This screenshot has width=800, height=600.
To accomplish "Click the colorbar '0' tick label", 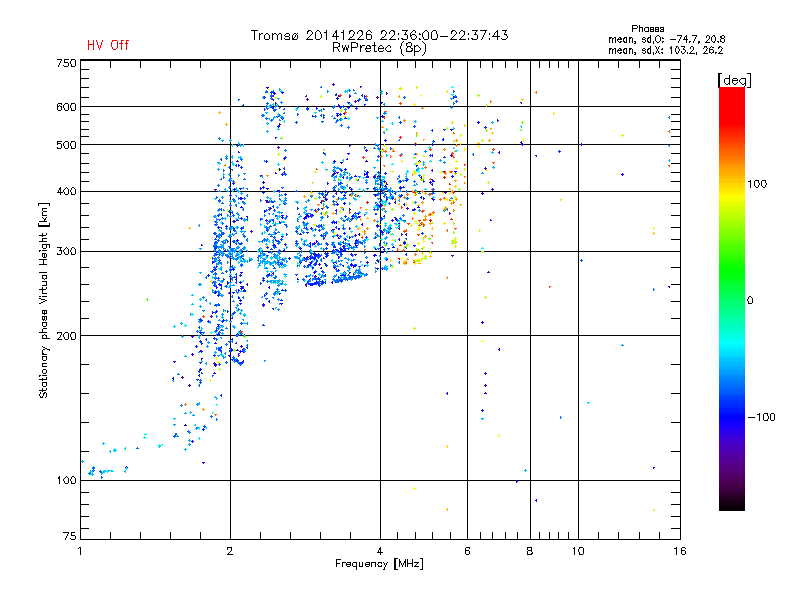I will coord(750,300).
